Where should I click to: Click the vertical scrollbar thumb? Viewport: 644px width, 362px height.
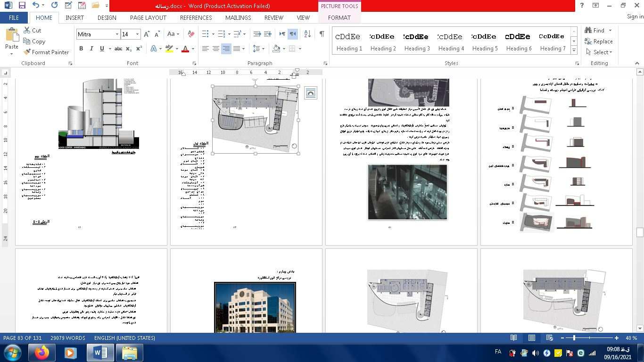[x=640, y=232]
